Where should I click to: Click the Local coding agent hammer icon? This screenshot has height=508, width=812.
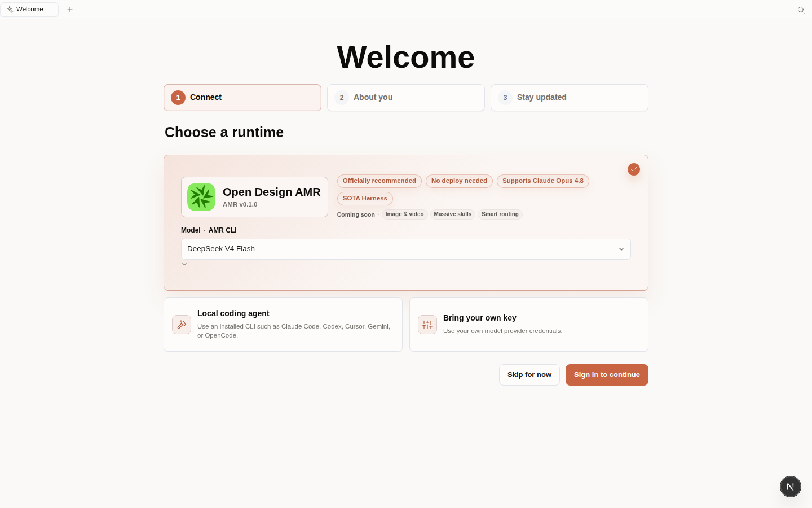pyautogui.click(x=182, y=325)
